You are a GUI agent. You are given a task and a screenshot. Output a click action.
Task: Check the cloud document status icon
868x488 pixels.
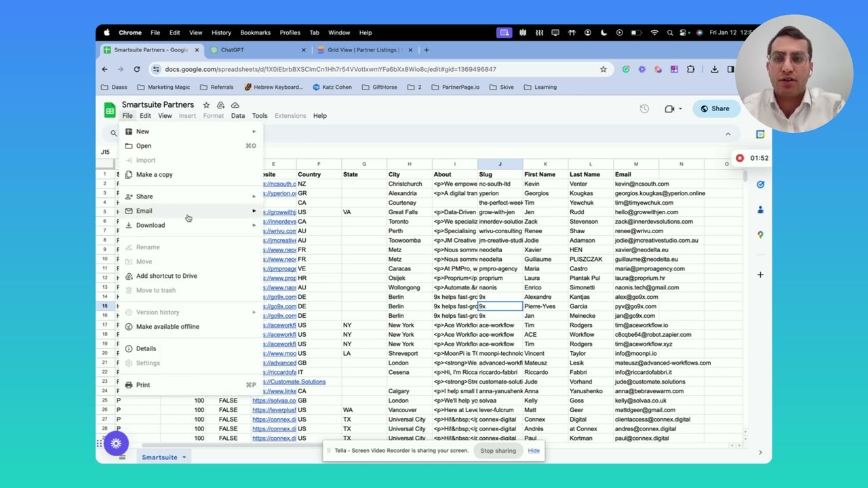(235, 105)
